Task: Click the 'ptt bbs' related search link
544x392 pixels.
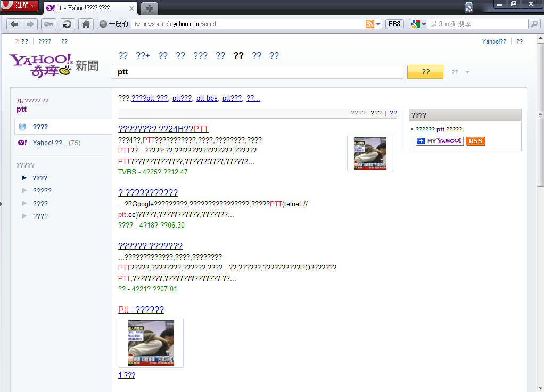Action: pos(207,98)
